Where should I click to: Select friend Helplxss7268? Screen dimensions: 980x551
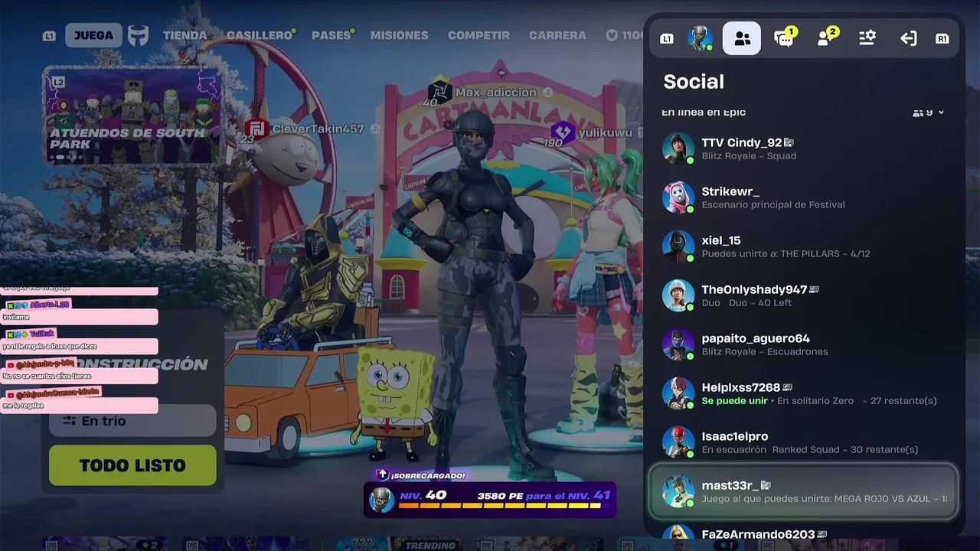tap(802, 393)
